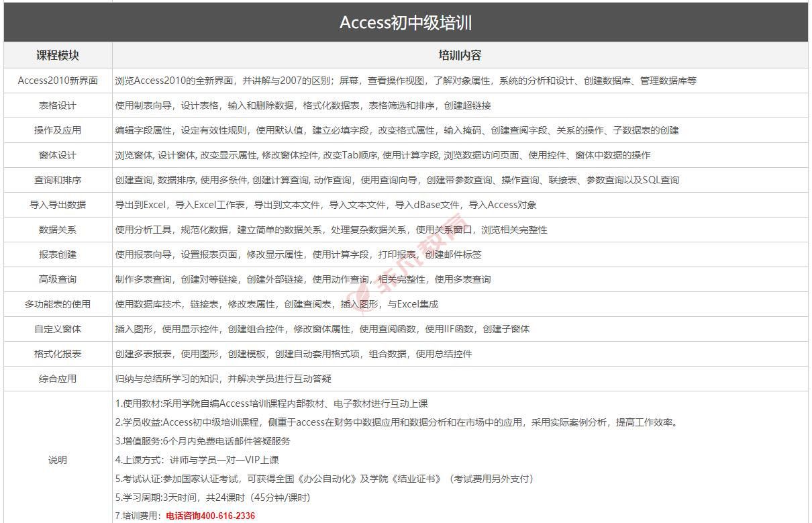Image resolution: width=812 pixels, height=523 pixels.
Task: Click note line "3.增值服务"
Action: [203, 441]
